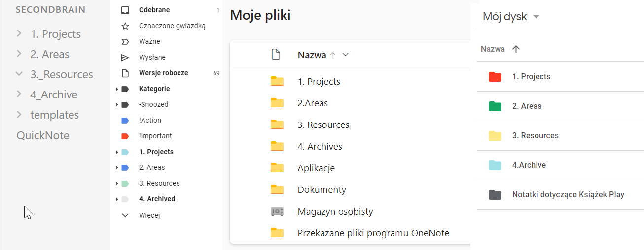
Task: Open the Mój dysk dropdown arrow
Action: pyautogui.click(x=537, y=17)
